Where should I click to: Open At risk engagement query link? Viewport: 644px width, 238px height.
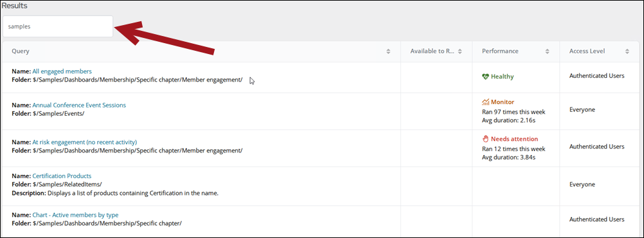pyautogui.click(x=85, y=142)
